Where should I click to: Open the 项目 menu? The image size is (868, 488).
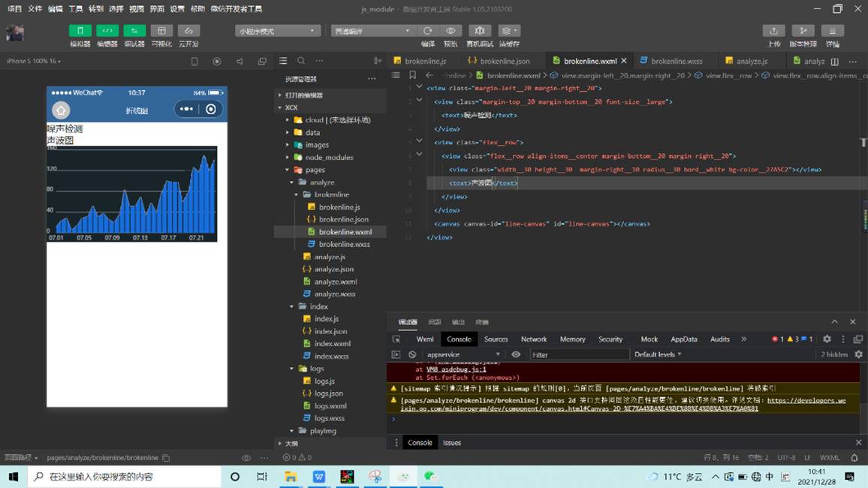[x=14, y=9]
